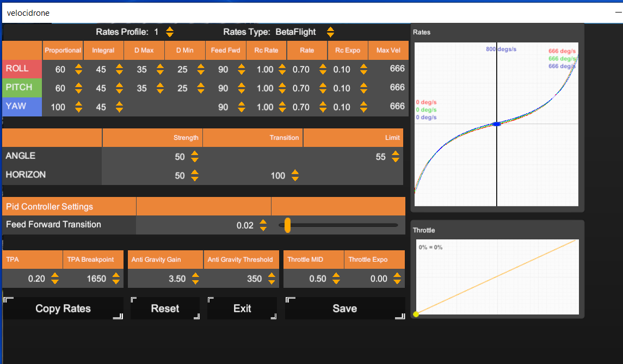Raise YAW Feed Fwd with its up arrow
The image size is (623, 364).
[241, 104]
